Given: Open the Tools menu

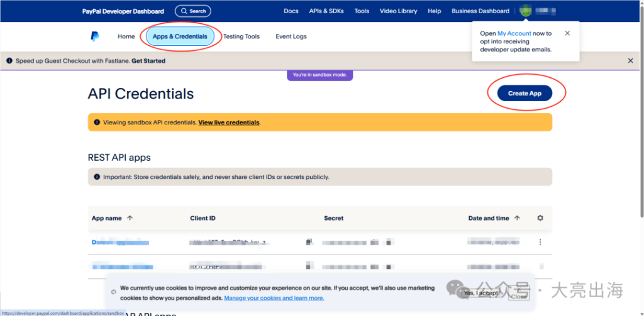Looking at the screenshot, I should click(362, 11).
